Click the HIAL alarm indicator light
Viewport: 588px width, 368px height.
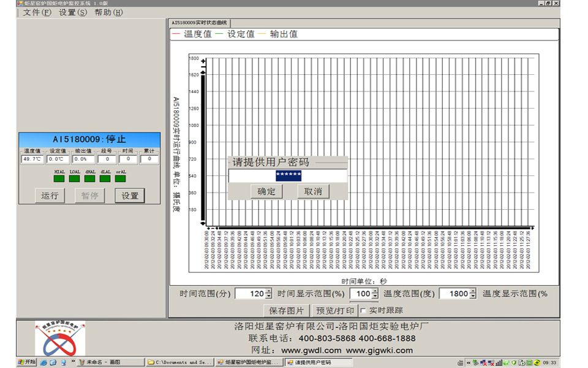pos(59,179)
